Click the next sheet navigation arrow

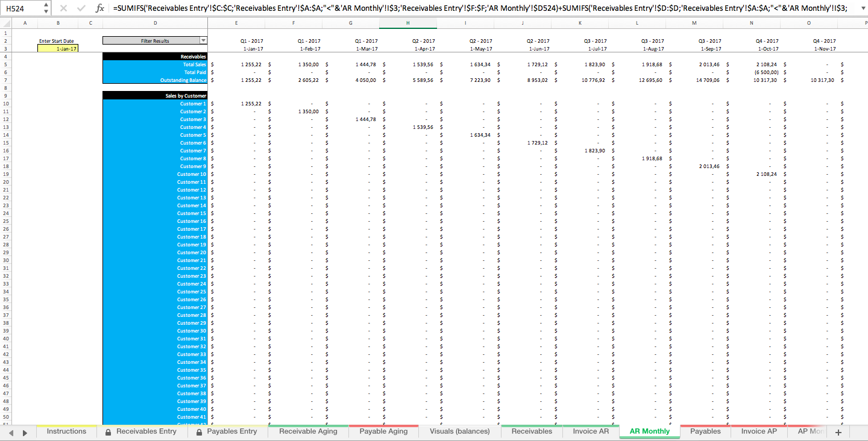(x=25, y=433)
